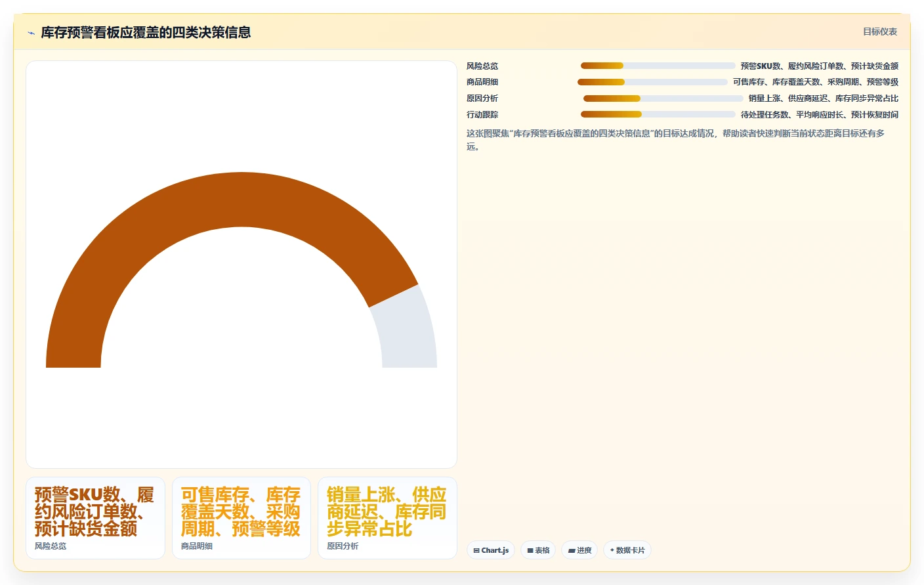Select the 原因分析 progress bar
This screenshot has width=924, height=585.
[x=663, y=98]
